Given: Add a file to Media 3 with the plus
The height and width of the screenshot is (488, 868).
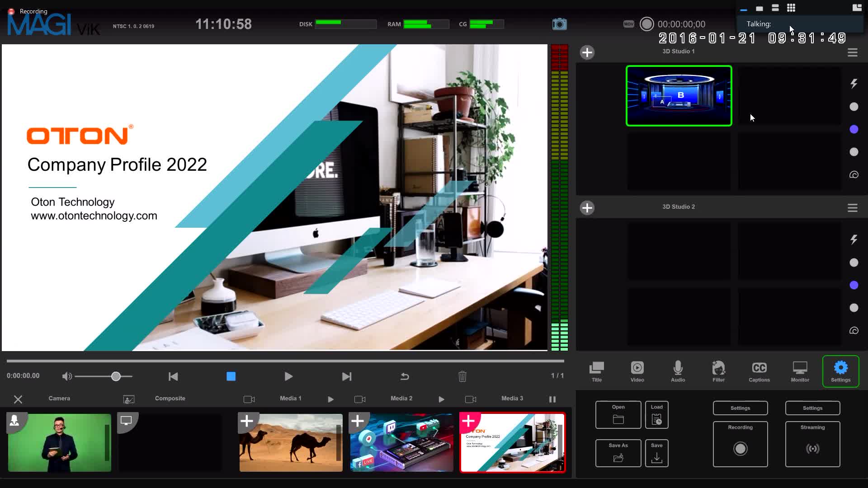Looking at the screenshot, I should [x=468, y=422].
